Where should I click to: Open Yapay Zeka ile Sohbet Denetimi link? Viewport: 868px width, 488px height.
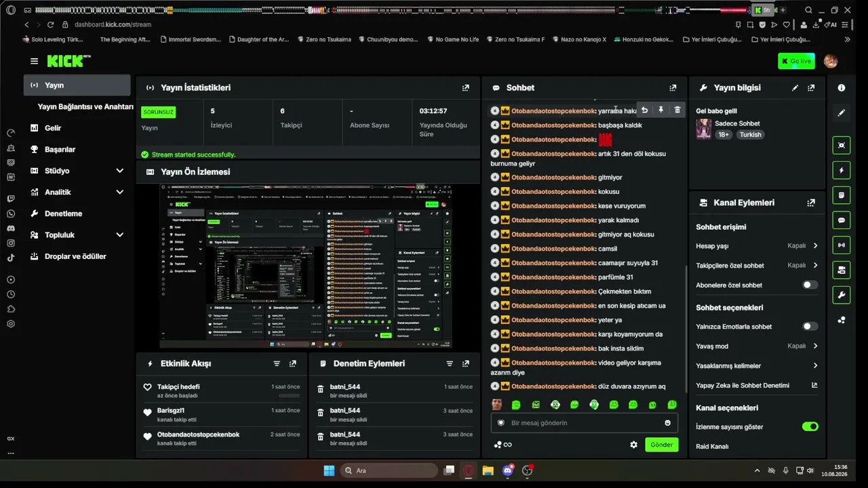pyautogui.click(x=757, y=385)
